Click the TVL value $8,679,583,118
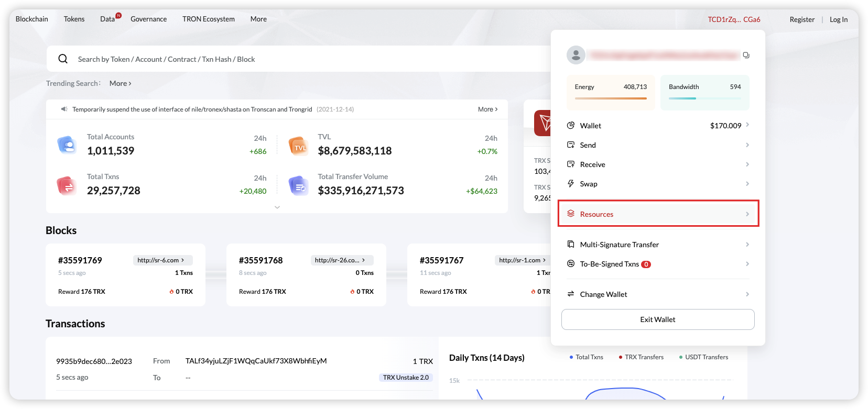 click(x=355, y=151)
